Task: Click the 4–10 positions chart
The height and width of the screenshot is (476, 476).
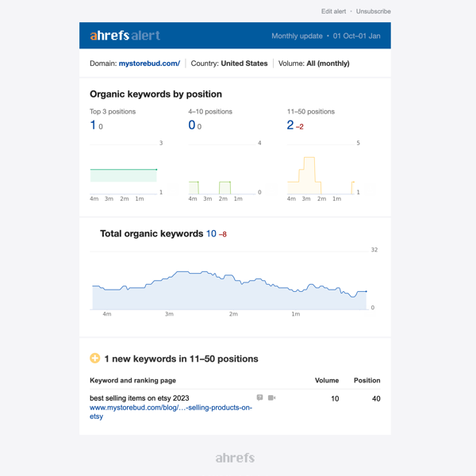Action: pyautogui.click(x=222, y=171)
